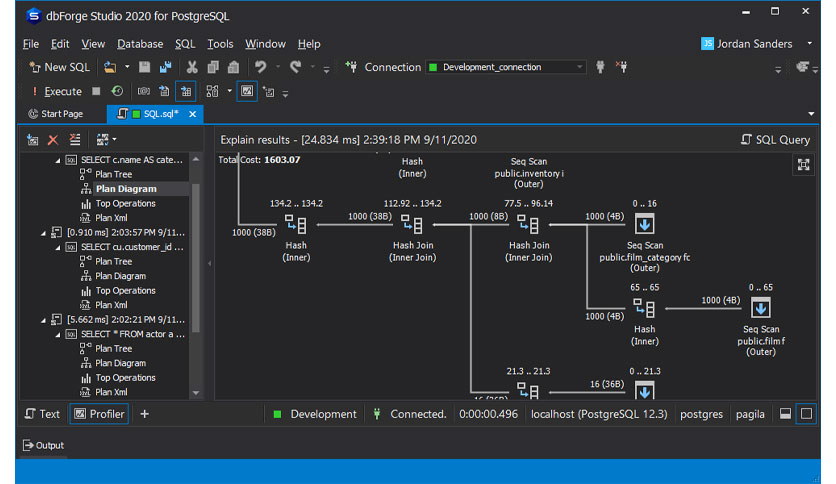
Task: Toggle the highlighted results-as-grid icon
Action: (x=186, y=92)
